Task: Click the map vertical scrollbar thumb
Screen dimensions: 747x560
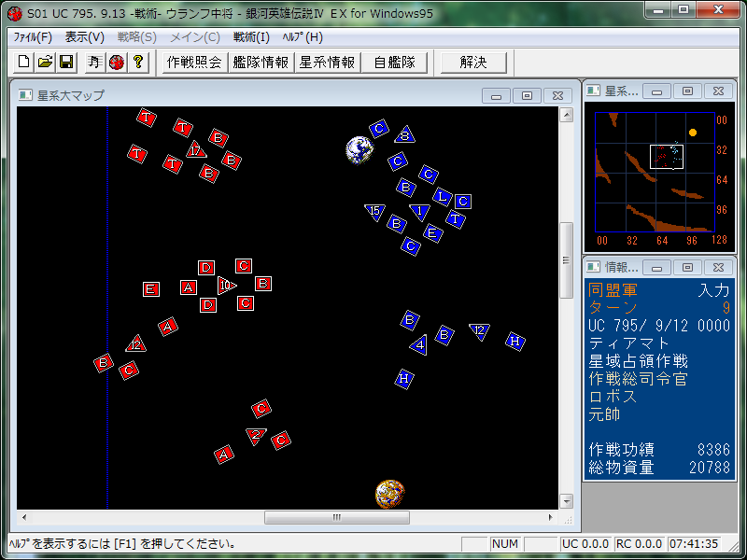Action: [x=566, y=260]
